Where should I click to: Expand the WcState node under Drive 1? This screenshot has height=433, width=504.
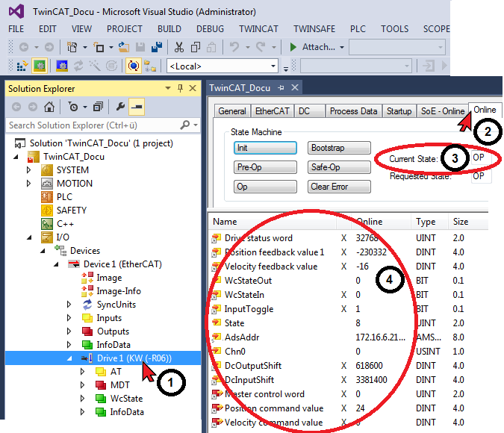(82, 398)
